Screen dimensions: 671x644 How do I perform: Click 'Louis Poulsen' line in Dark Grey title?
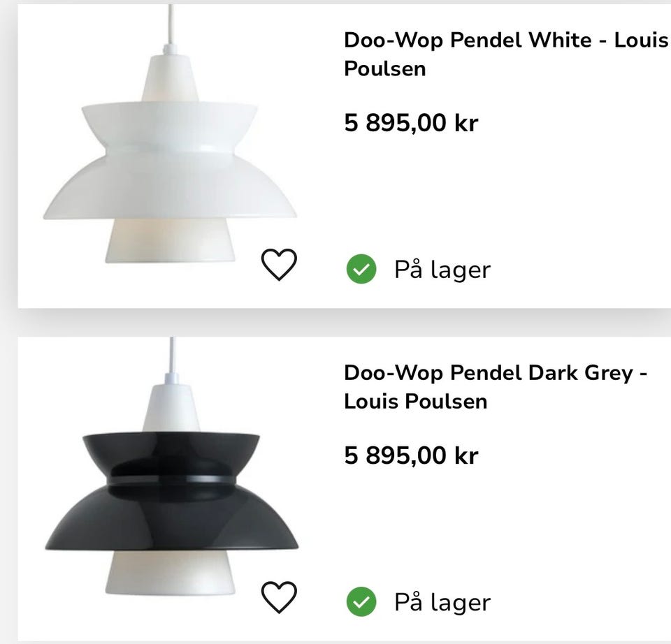[415, 402]
